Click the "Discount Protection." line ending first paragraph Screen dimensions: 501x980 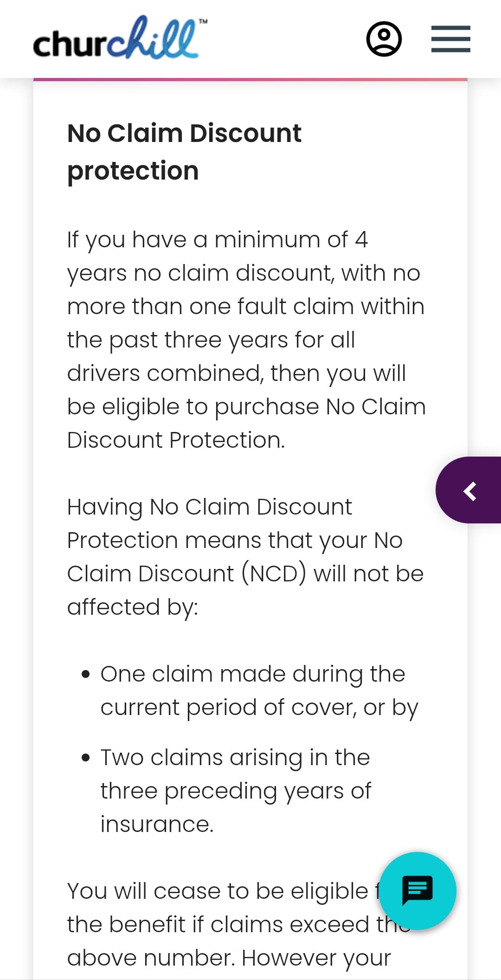click(x=176, y=440)
